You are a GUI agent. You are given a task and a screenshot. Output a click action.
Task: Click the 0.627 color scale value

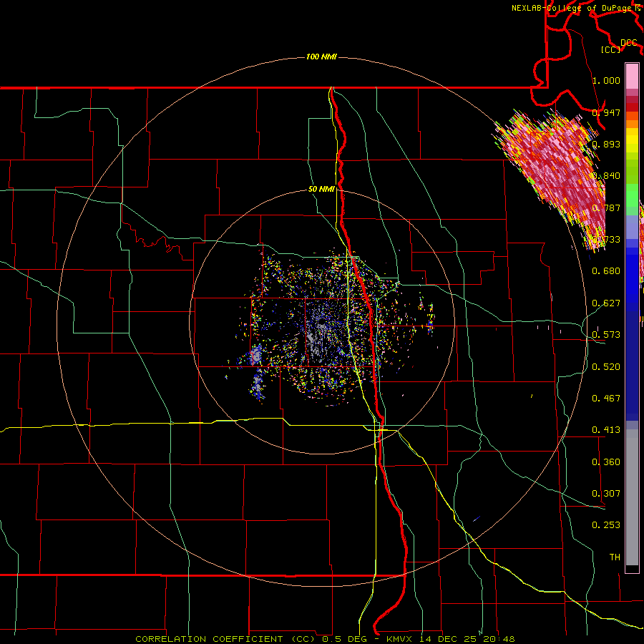coord(606,303)
